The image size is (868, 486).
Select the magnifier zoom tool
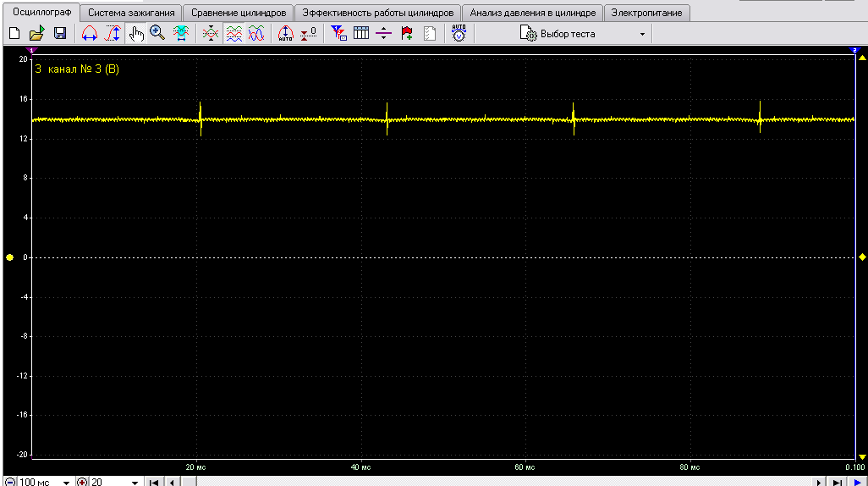157,34
